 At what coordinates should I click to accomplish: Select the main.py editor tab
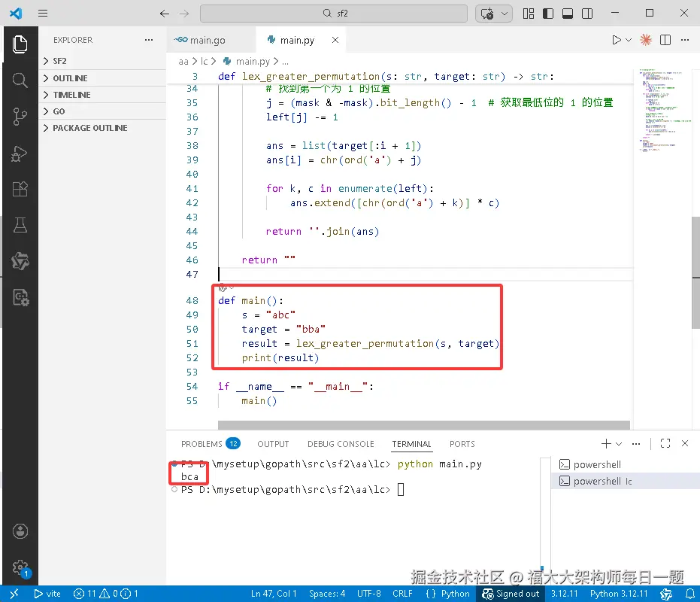(x=297, y=40)
